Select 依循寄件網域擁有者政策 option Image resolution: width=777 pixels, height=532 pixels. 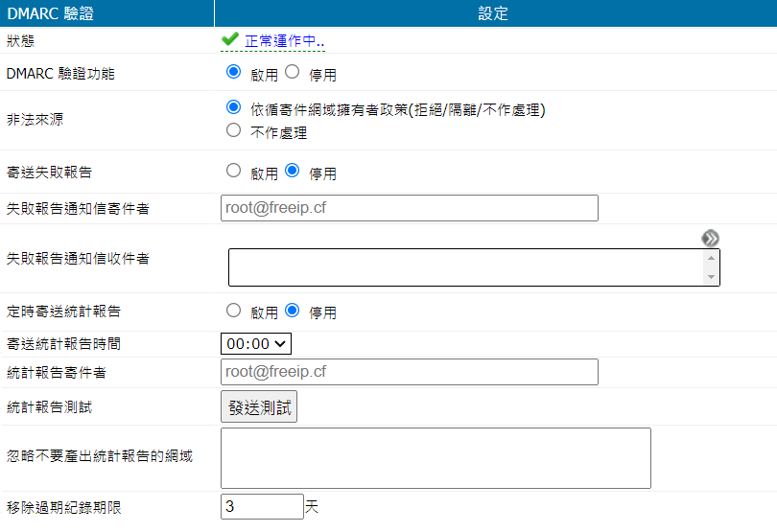pyautogui.click(x=233, y=107)
